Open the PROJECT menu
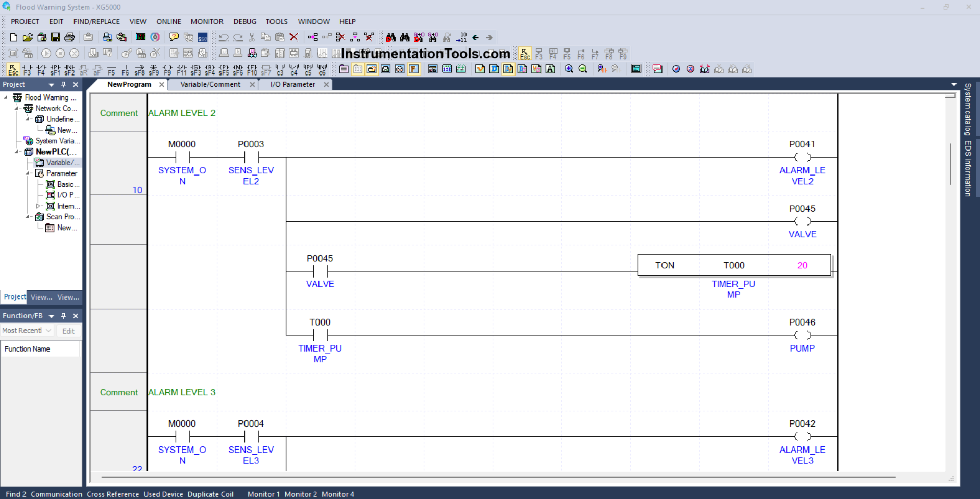Viewport: 980px width, 499px height. (25, 21)
